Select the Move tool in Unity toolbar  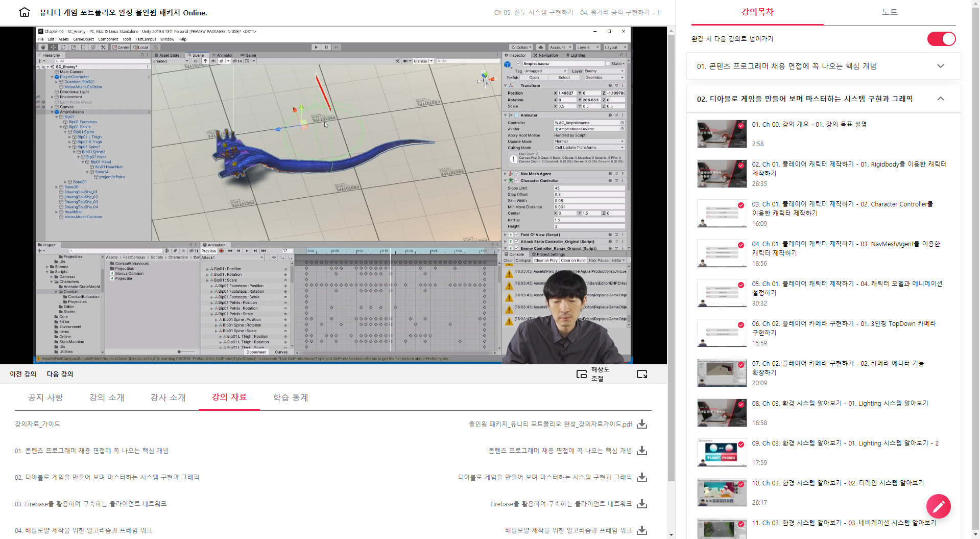click(53, 47)
